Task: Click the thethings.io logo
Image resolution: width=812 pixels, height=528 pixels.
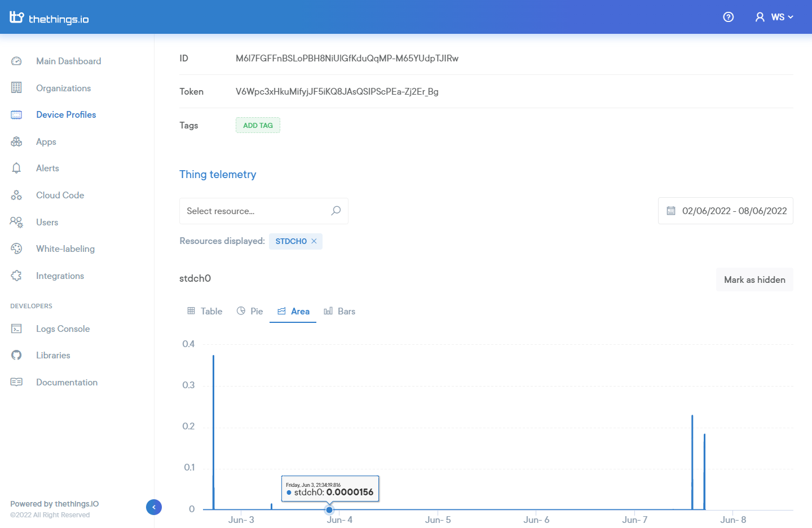Action: [49, 18]
